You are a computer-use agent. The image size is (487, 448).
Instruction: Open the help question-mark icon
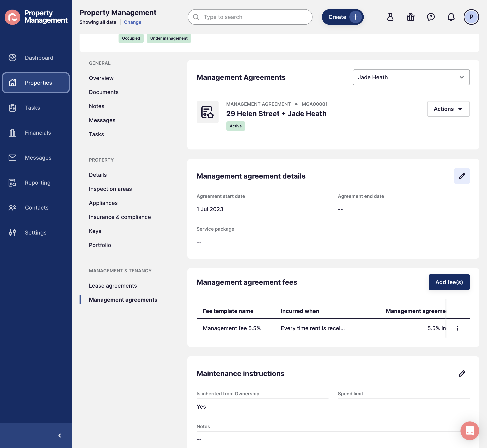coord(431,17)
